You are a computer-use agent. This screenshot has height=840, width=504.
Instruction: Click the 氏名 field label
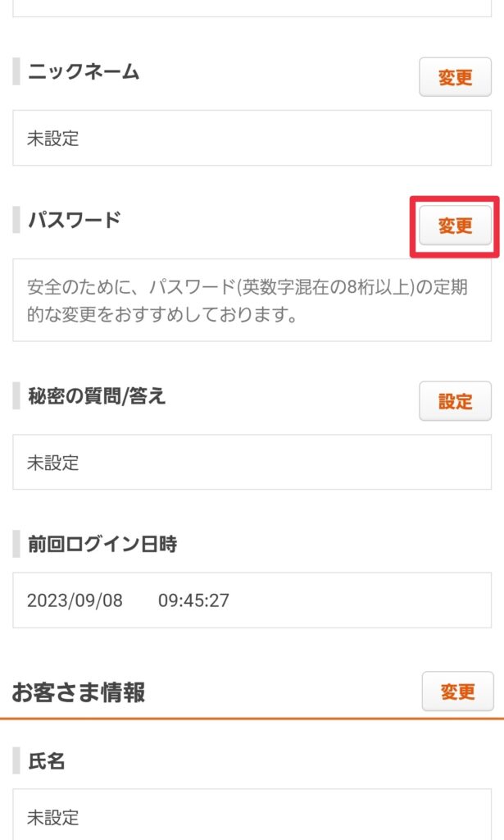click(47, 761)
